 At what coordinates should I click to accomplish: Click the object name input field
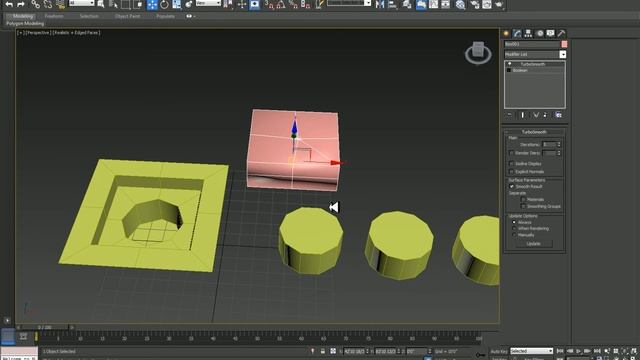pyautogui.click(x=532, y=44)
